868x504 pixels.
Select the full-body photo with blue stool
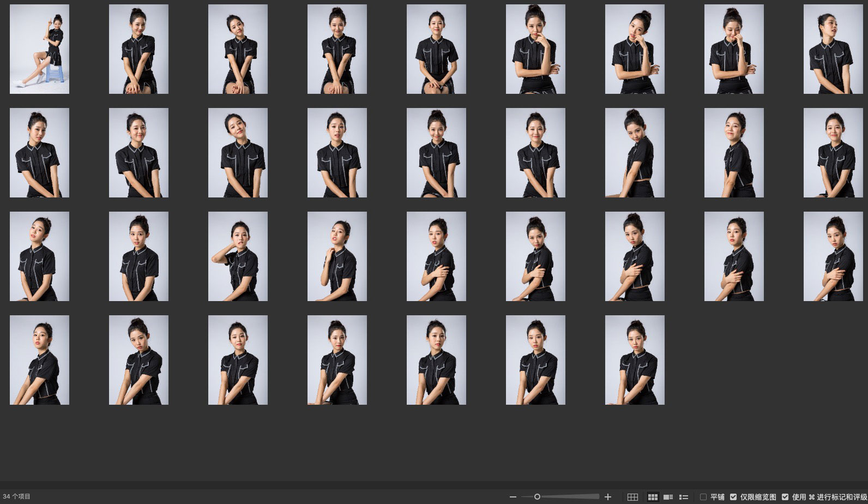(39, 49)
